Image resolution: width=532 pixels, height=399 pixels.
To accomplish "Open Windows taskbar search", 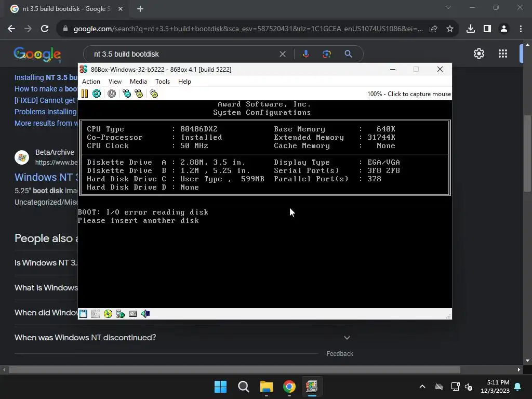I will (x=243, y=387).
